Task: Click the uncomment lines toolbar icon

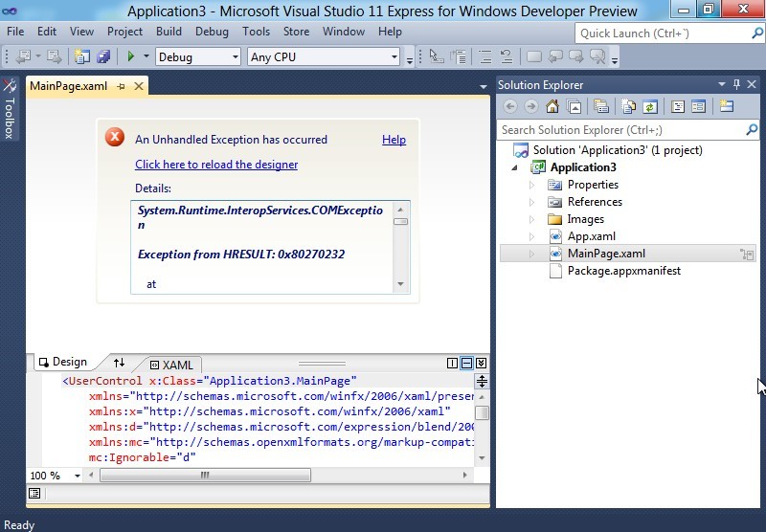Action: pos(507,56)
